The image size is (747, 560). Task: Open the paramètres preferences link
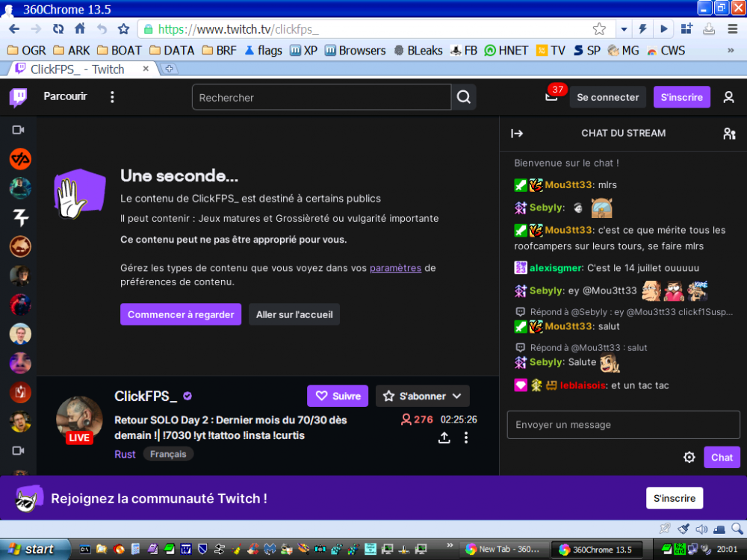[x=395, y=267]
